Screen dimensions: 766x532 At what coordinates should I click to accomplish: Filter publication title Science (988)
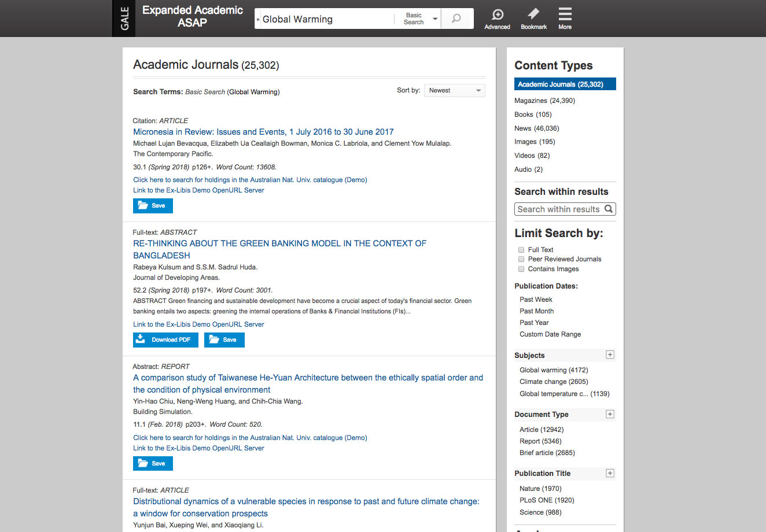540,512
